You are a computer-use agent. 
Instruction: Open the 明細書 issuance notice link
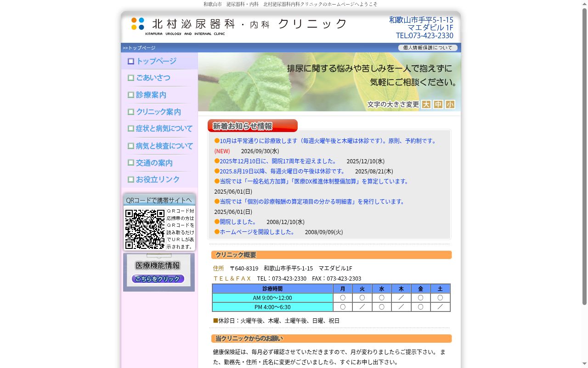[313, 201]
